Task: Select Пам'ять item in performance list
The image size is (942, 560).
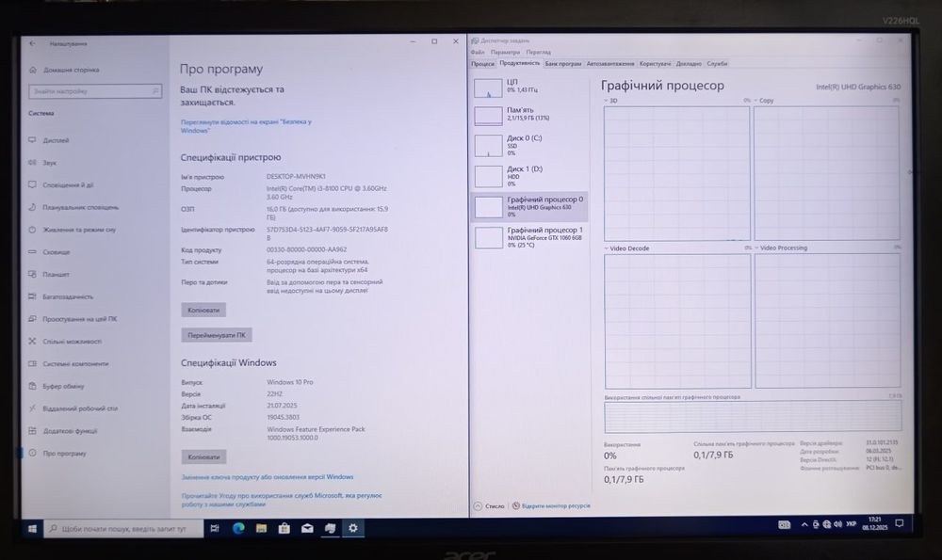Action: (x=528, y=115)
